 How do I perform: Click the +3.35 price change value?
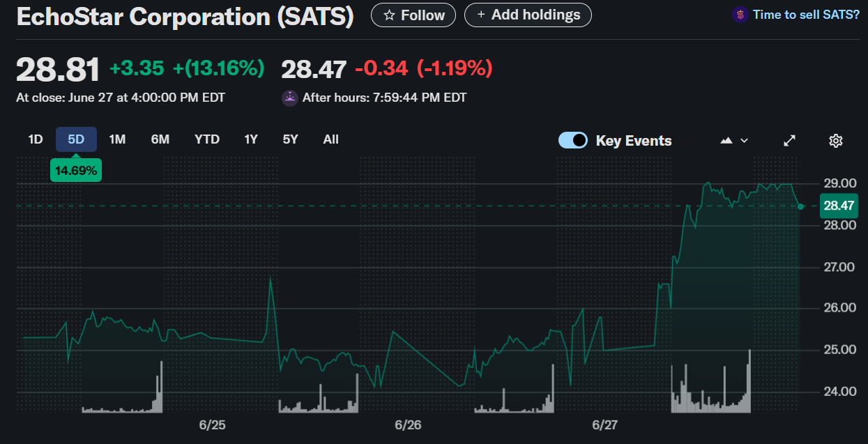[x=137, y=68]
